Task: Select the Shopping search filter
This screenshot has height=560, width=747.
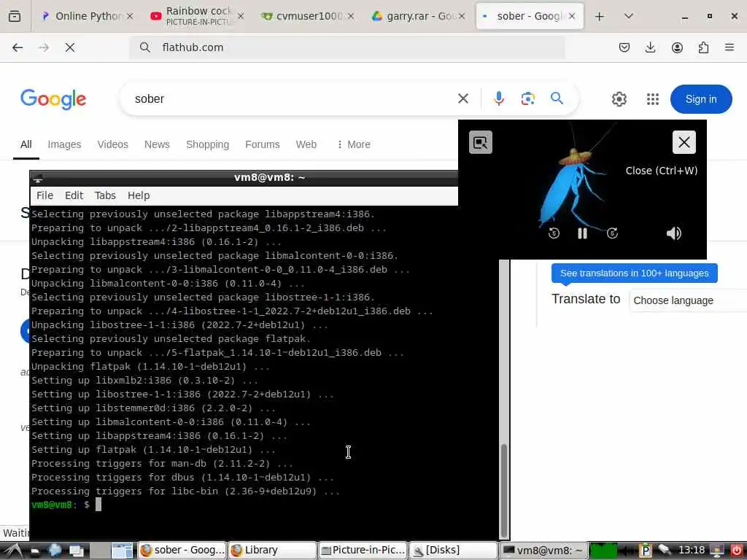Action: pos(207,144)
